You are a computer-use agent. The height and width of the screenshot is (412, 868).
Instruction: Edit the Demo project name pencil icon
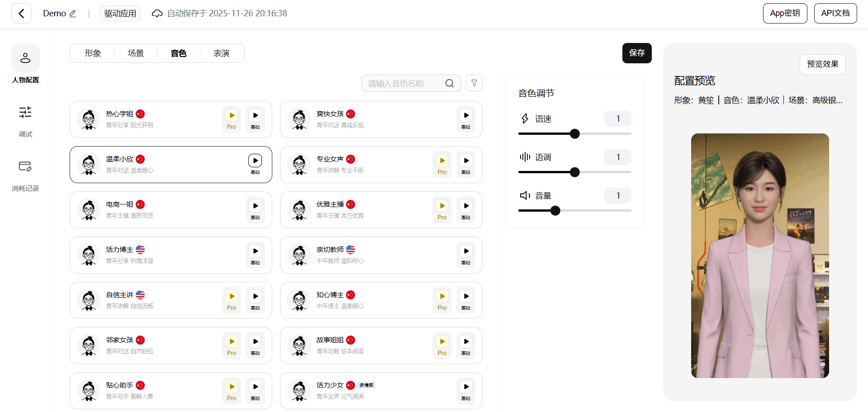[x=73, y=14]
